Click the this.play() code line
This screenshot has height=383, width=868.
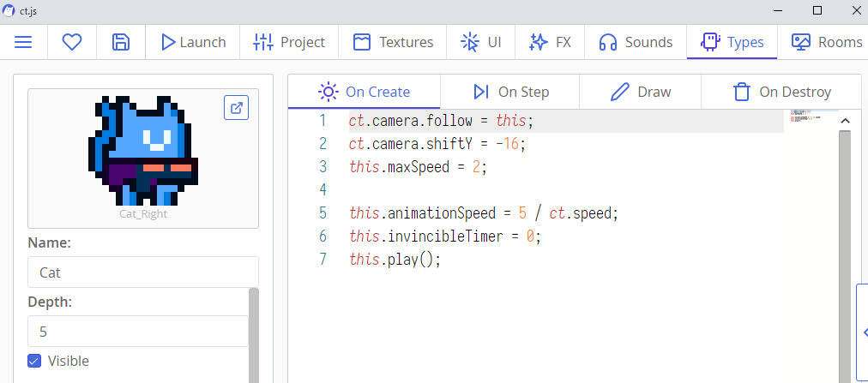click(395, 260)
